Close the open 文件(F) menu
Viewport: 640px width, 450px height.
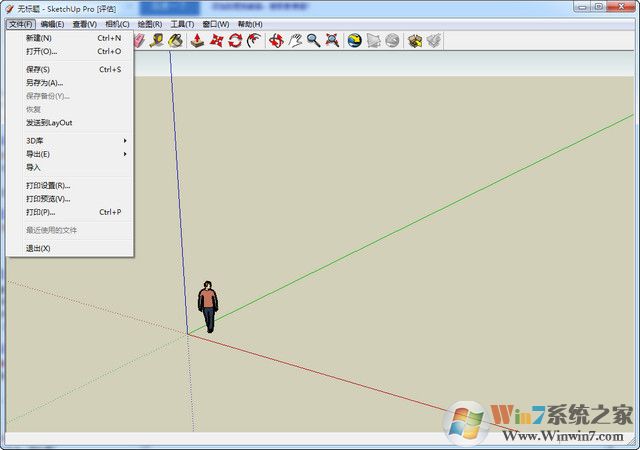click(21, 24)
